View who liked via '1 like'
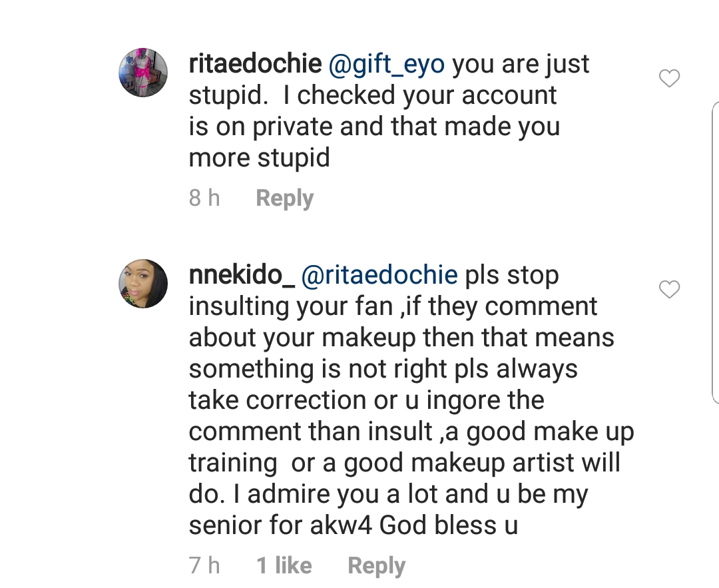Screen dimensions: 719x588 tap(284, 565)
